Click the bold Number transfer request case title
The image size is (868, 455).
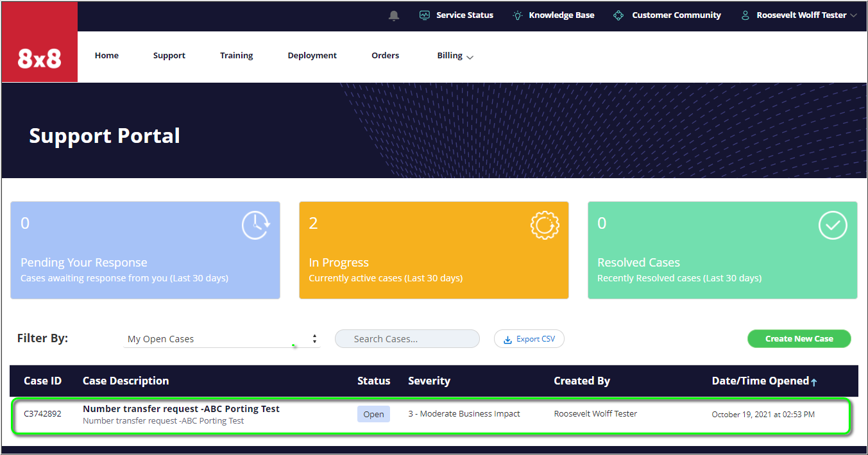182,409
